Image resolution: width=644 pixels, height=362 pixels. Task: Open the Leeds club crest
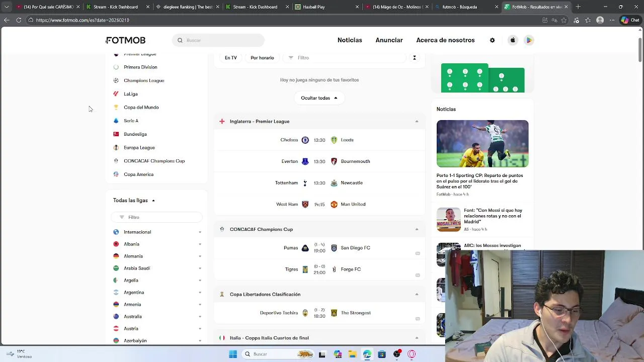(x=334, y=140)
